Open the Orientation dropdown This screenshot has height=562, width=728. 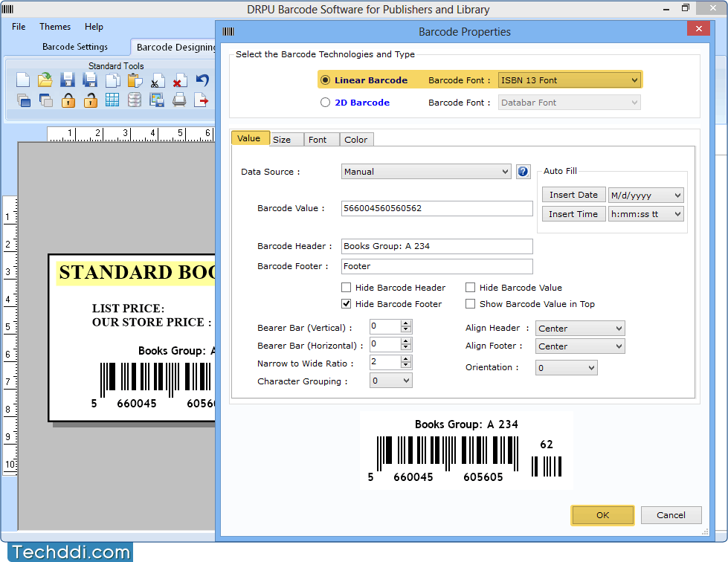coord(566,368)
